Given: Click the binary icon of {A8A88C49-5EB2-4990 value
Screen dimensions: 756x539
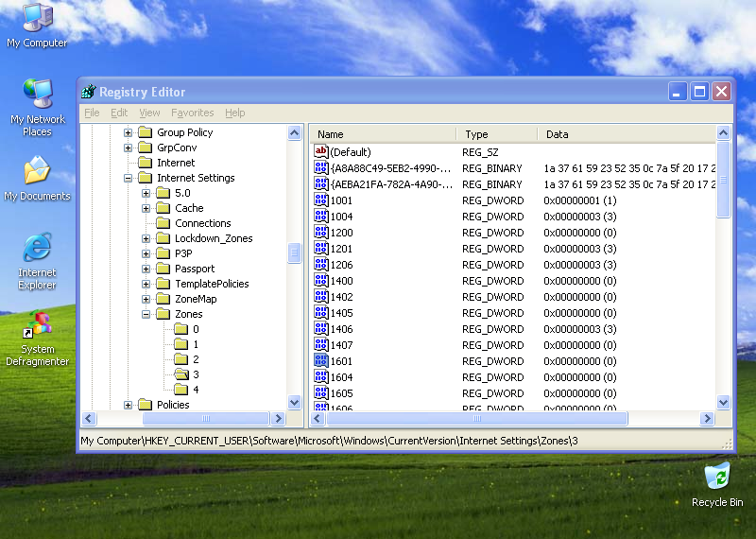Looking at the screenshot, I should pyautogui.click(x=320, y=168).
